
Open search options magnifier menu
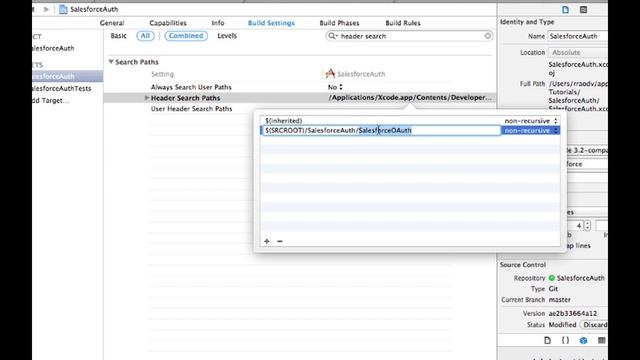tap(333, 36)
